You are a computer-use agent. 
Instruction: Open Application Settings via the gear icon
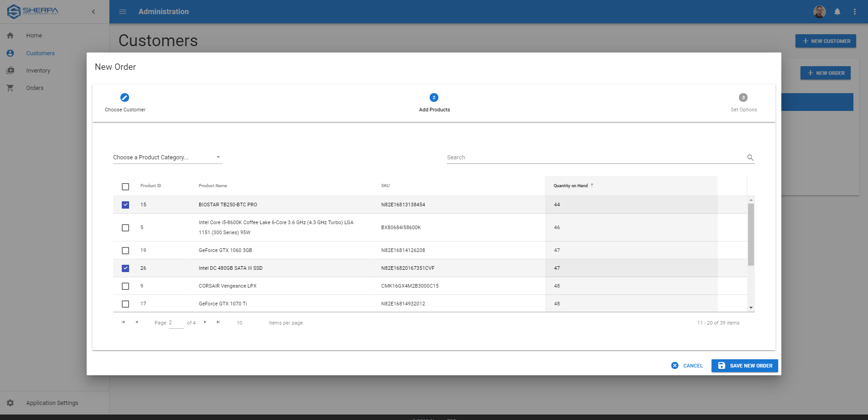coord(10,403)
